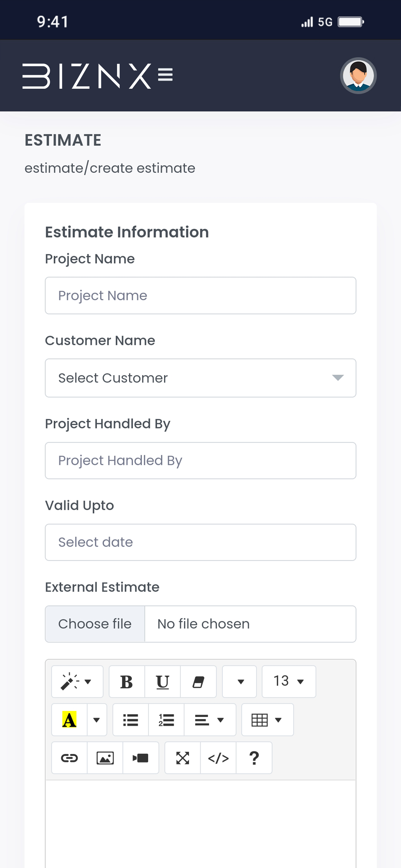This screenshot has height=868, width=401.
Task: Toggle underline formatting in editor toolbar
Action: pyautogui.click(x=162, y=682)
